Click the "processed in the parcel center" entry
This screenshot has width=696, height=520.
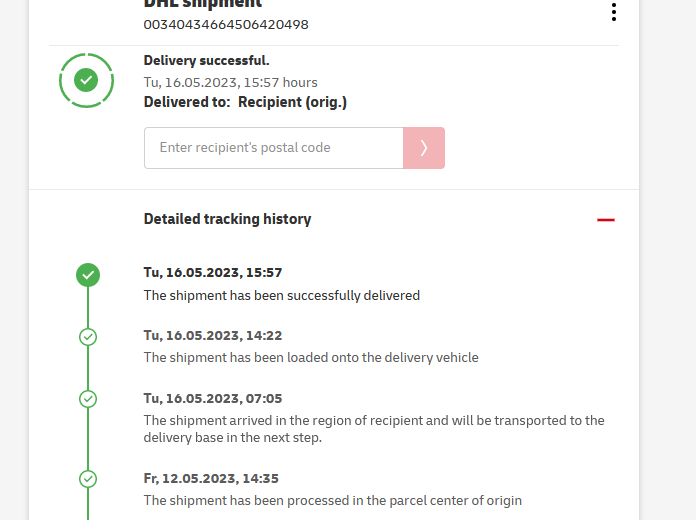coord(332,500)
